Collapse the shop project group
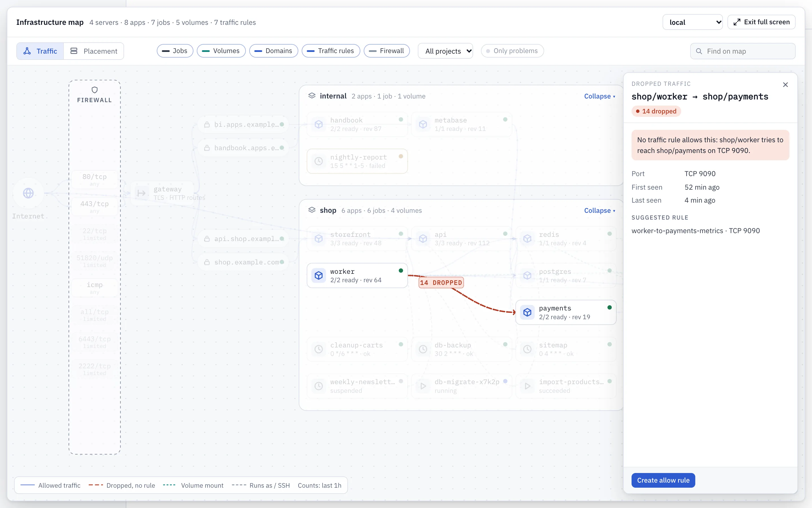Image resolution: width=812 pixels, height=508 pixels. pos(600,210)
